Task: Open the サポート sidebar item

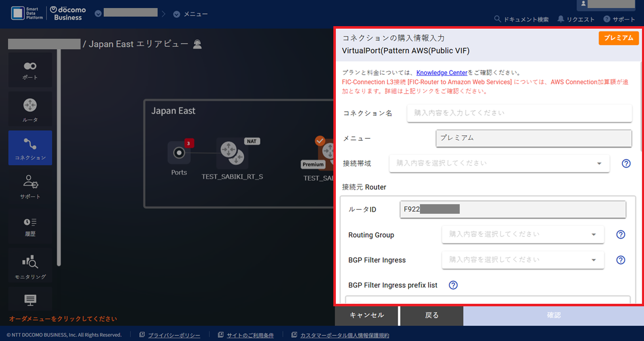Action: (30, 187)
